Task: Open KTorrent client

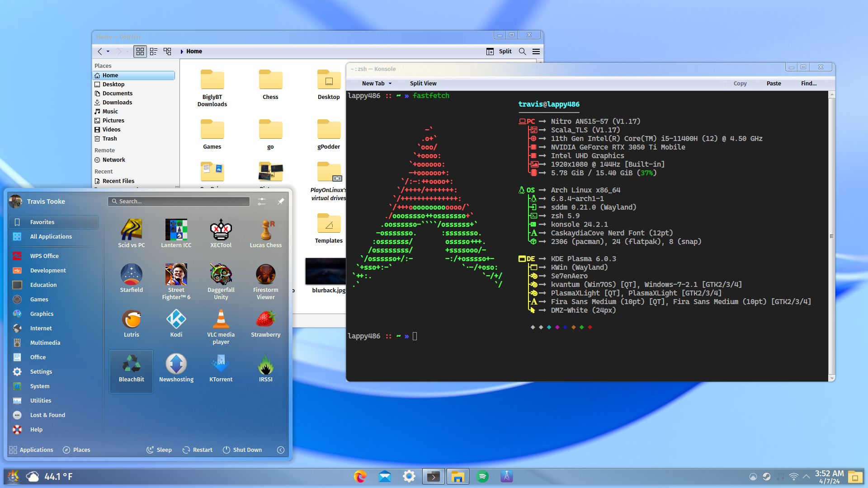Action: [x=221, y=368]
